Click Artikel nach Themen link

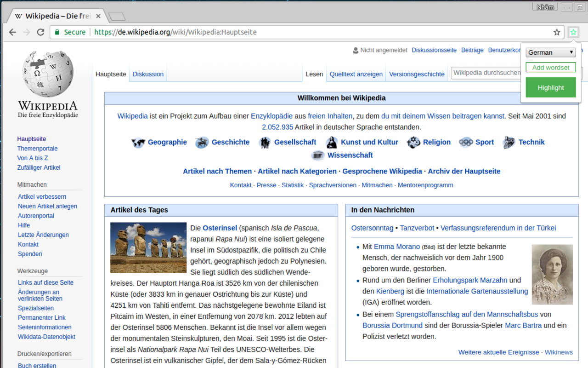coord(217,171)
